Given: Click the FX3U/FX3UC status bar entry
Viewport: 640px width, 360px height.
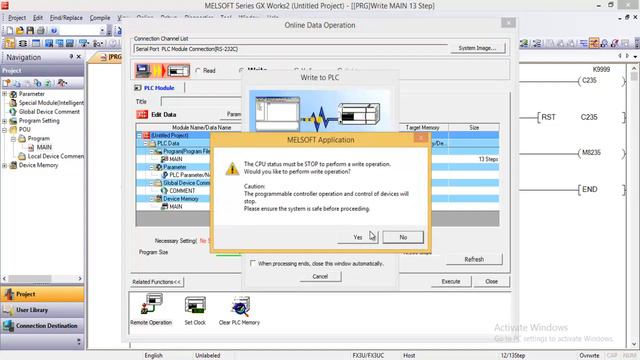Looking at the screenshot, I should pos(368,356).
